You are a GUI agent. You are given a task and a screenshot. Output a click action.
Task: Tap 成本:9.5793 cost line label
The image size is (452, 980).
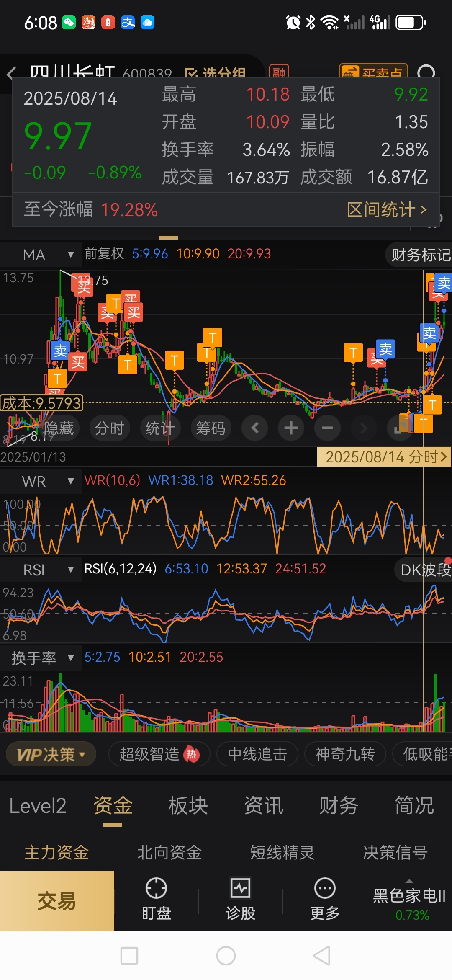41,403
